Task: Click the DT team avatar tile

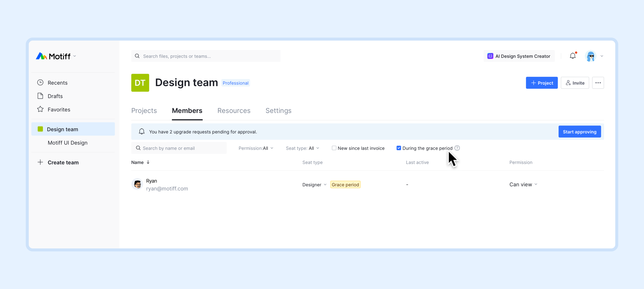Action: click(x=140, y=83)
